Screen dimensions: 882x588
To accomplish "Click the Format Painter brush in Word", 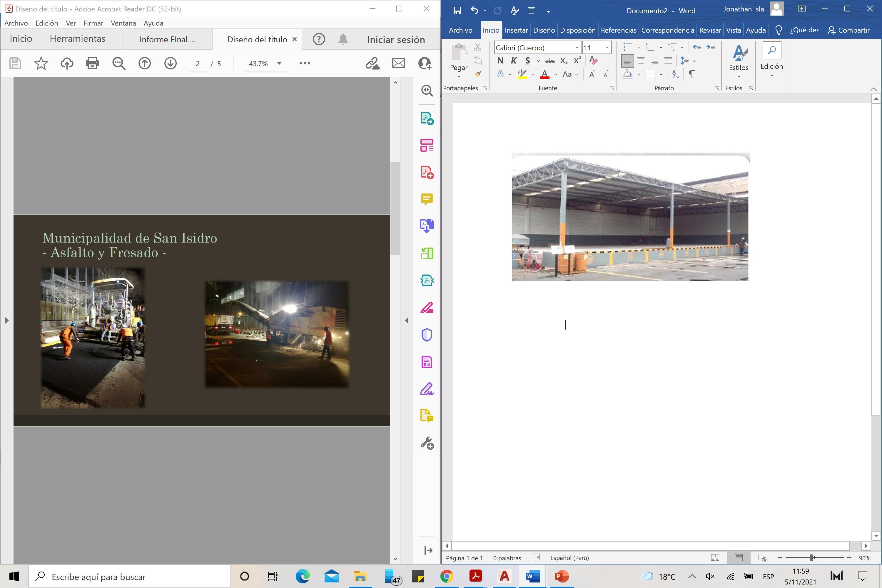I will 478,74.
